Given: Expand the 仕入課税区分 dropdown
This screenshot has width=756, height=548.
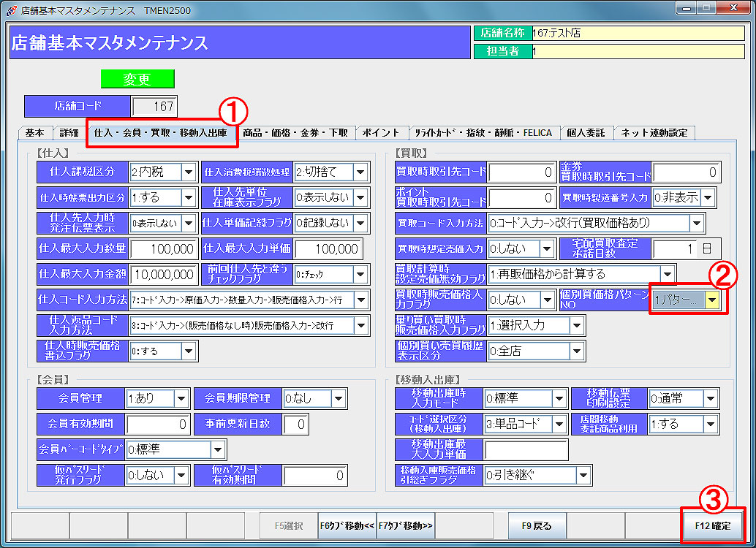Looking at the screenshot, I should point(189,172).
